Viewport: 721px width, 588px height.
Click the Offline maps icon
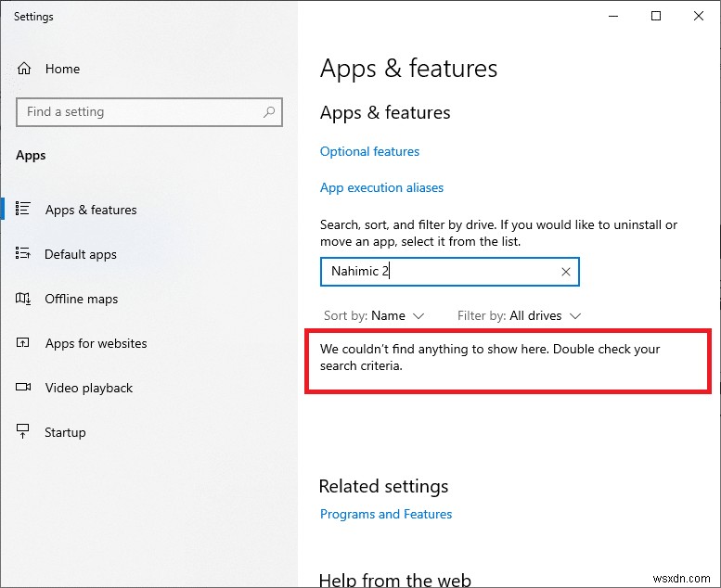pyautogui.click(x=24, y=299)
